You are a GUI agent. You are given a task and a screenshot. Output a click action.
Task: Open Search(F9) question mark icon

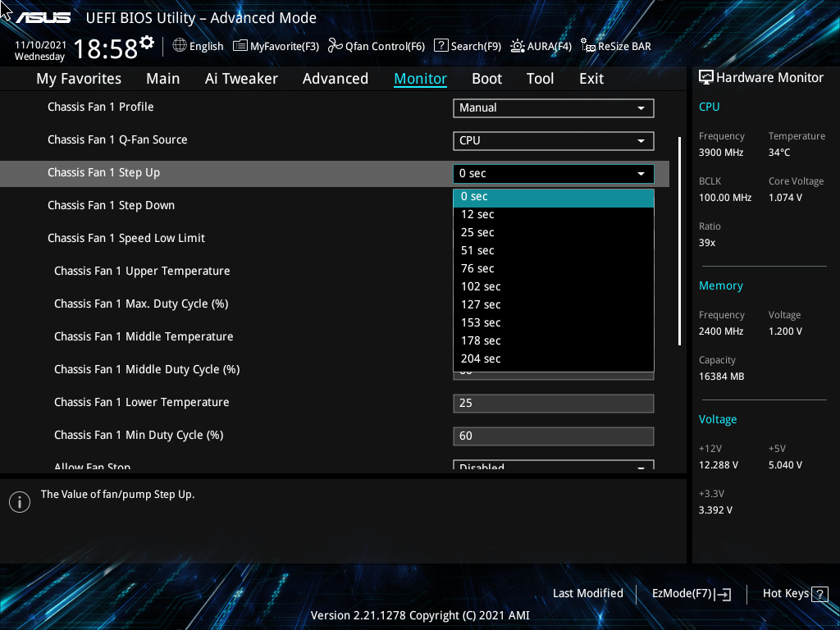pyautogui.click(x=441, y=46)
